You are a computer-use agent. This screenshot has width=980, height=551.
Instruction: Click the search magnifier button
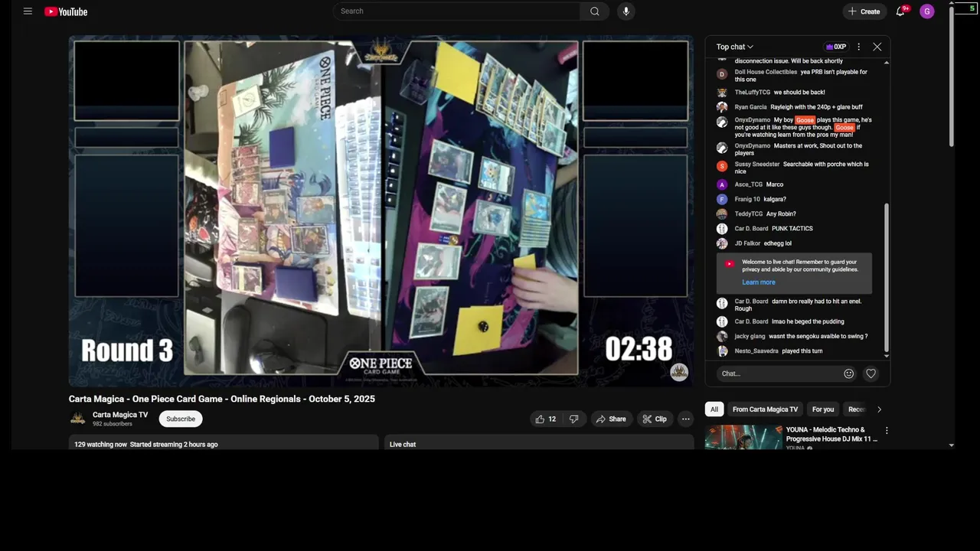tap(595, 11)
